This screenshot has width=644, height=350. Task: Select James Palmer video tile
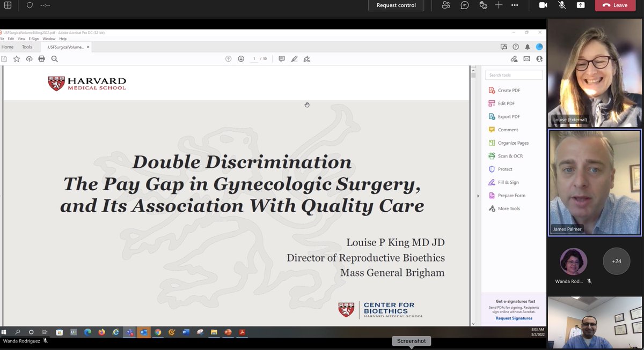pyautogui.click(x=595, y=182)
